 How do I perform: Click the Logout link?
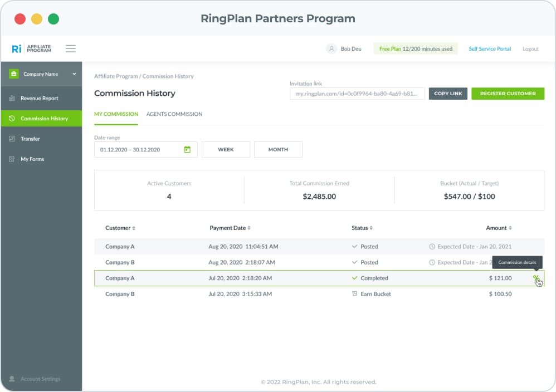[x=530, y=49]
